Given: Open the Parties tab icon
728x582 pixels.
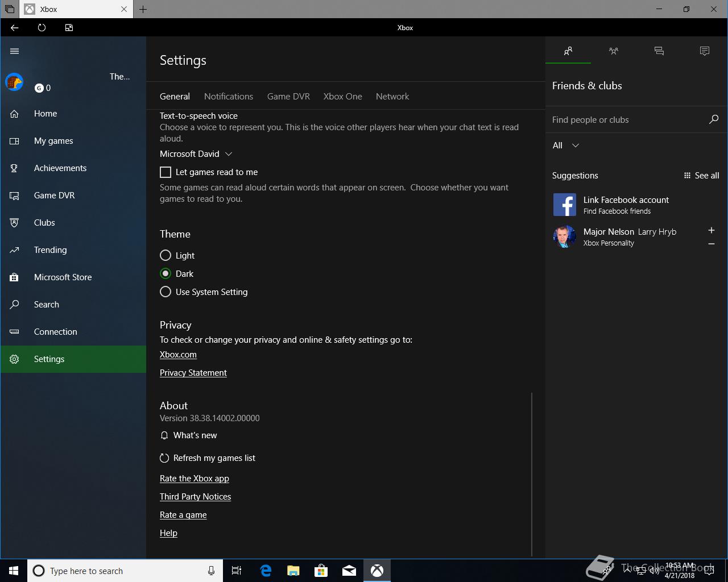Looking at the screenshot, I should 613,51.
